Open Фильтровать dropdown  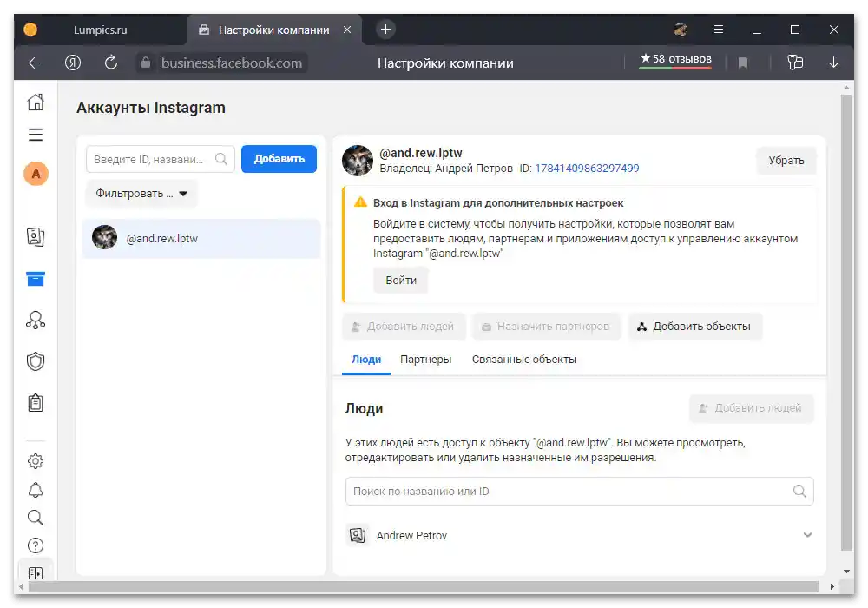(x=141, y=194)
